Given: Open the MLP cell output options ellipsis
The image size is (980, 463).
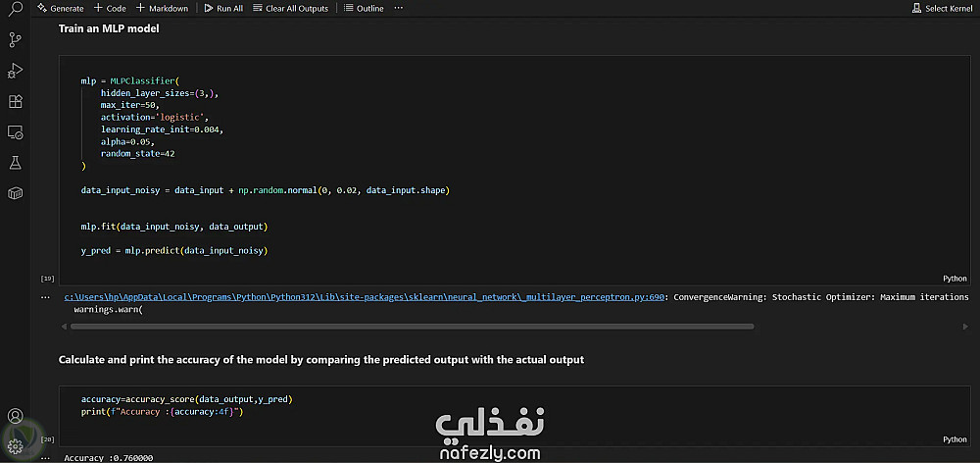Looking at the screenshot, I should click(46, 296).
